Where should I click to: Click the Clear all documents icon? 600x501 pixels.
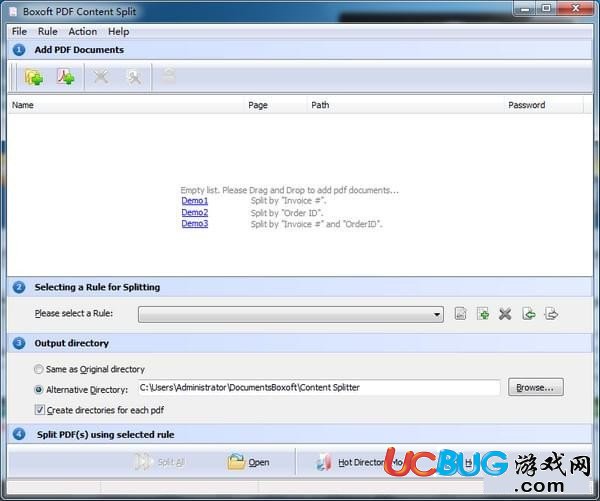[x=134, y=77]
